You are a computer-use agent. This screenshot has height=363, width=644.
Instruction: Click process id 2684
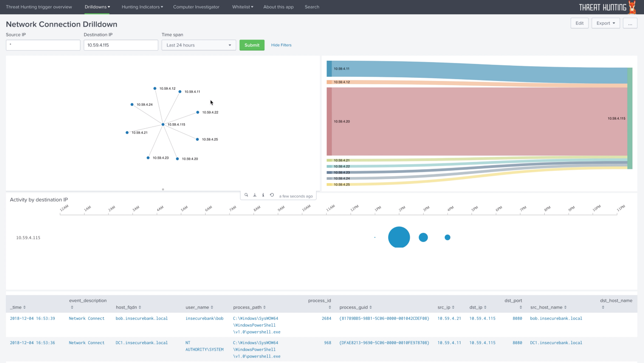pos(326,318)
